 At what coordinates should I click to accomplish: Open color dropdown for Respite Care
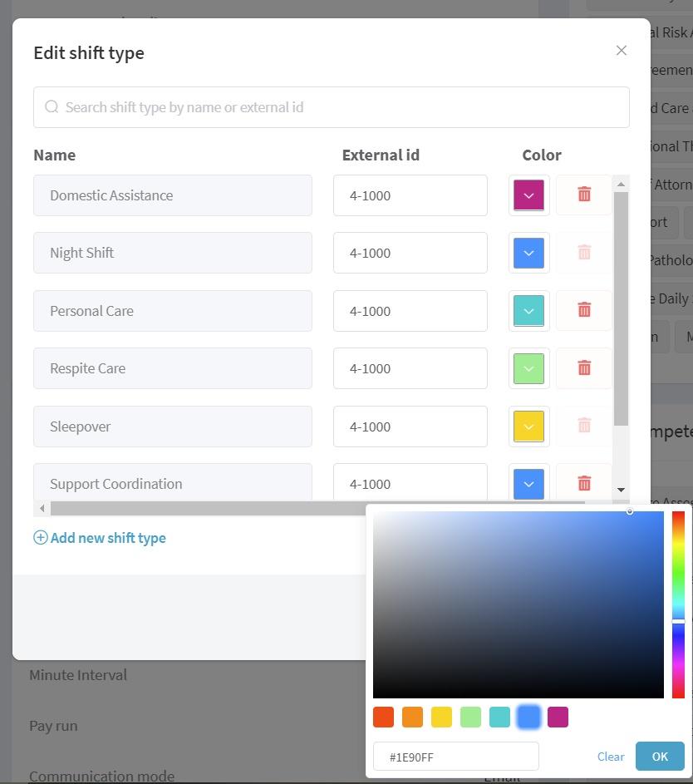click(x=528, y=368)
